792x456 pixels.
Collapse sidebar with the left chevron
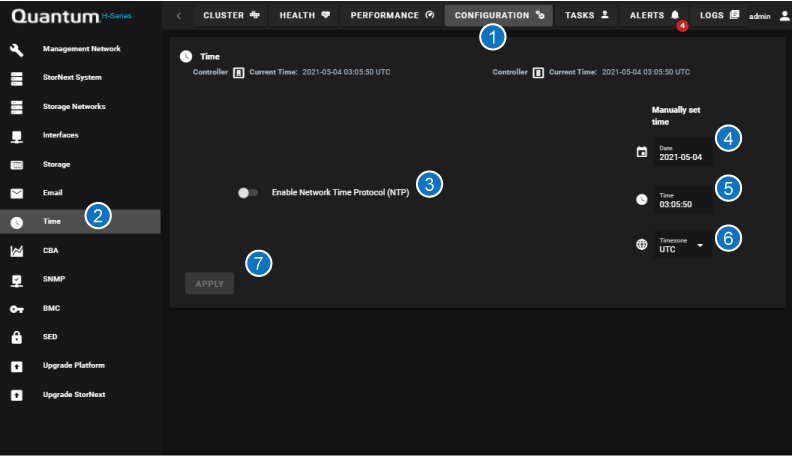click(178, 16)
